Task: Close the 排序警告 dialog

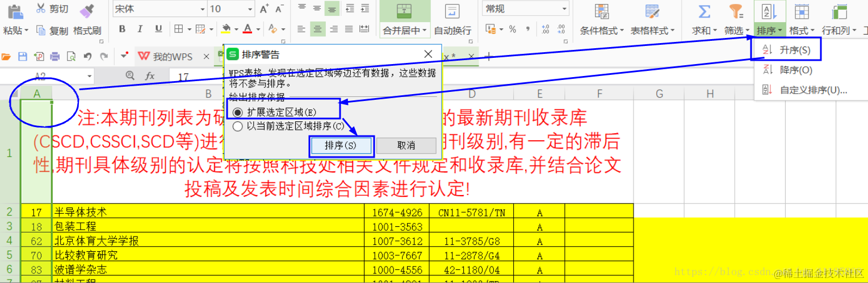Action: pyautogui.click(x=429, y=54)
